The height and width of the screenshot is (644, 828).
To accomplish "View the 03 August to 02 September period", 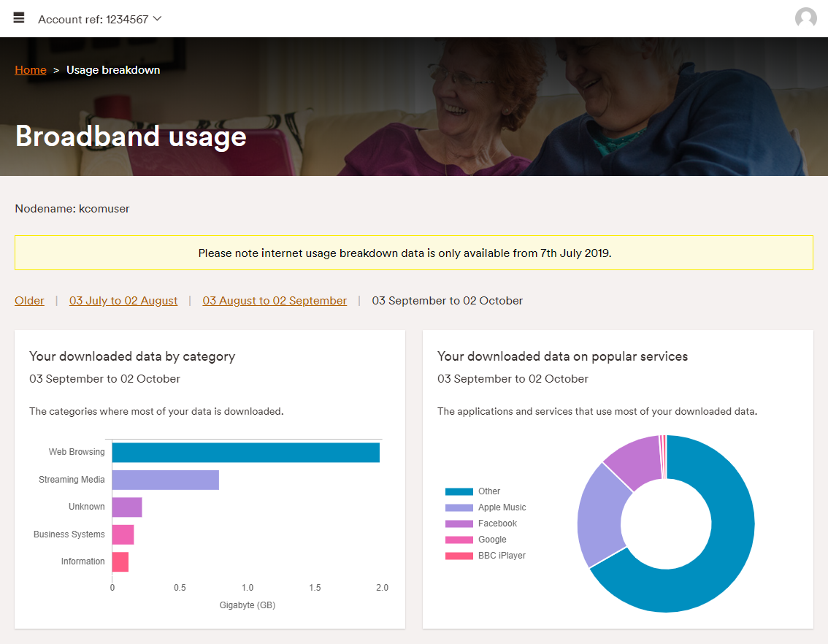I will click(275, 300).
